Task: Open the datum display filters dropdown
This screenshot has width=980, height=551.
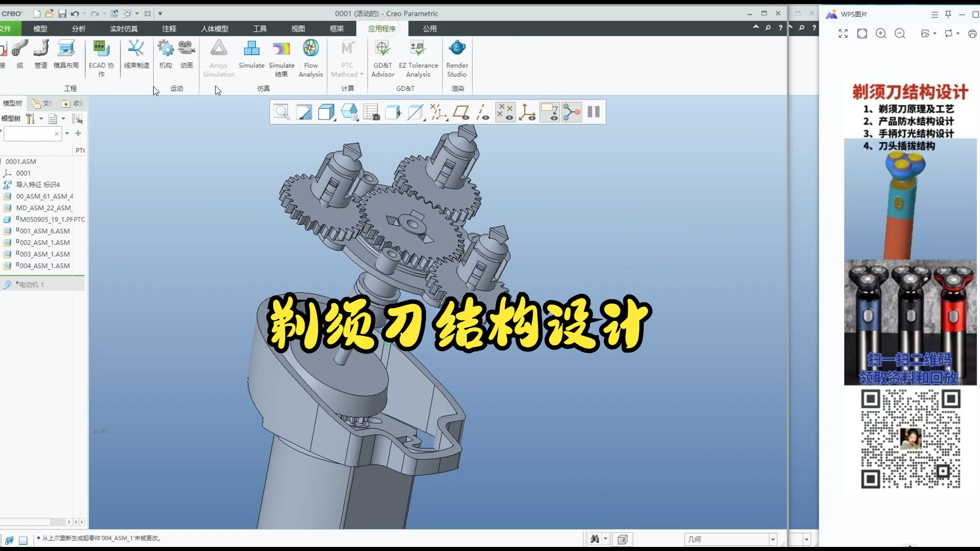Action: tap(438, 112)
